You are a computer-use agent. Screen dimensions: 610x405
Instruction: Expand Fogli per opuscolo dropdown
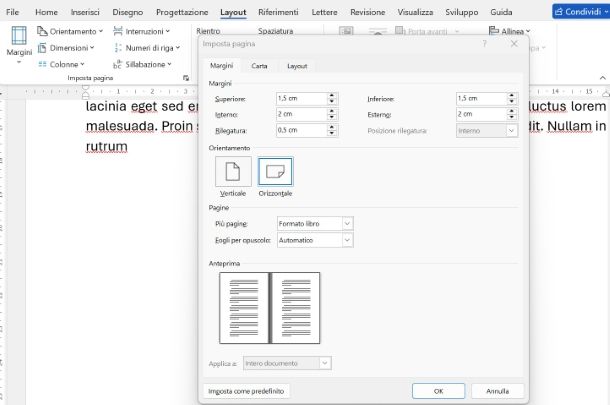click(x=315, y=241)
